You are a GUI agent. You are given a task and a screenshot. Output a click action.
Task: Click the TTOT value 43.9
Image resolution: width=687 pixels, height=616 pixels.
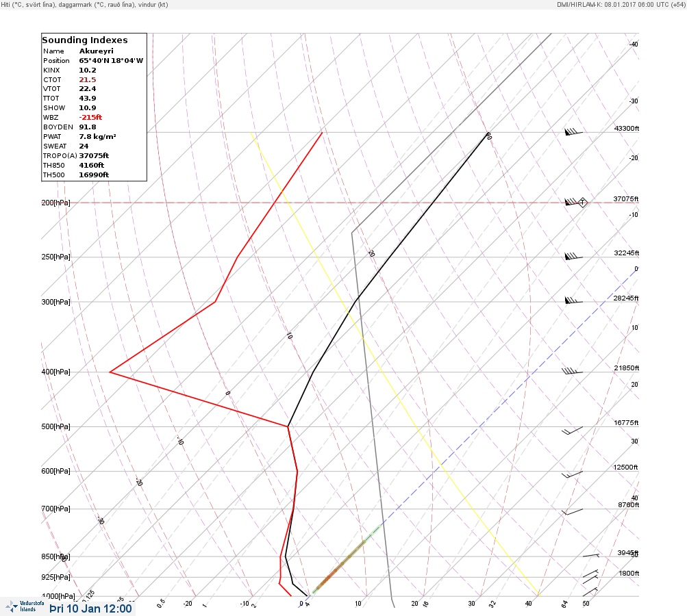(88, 98)
